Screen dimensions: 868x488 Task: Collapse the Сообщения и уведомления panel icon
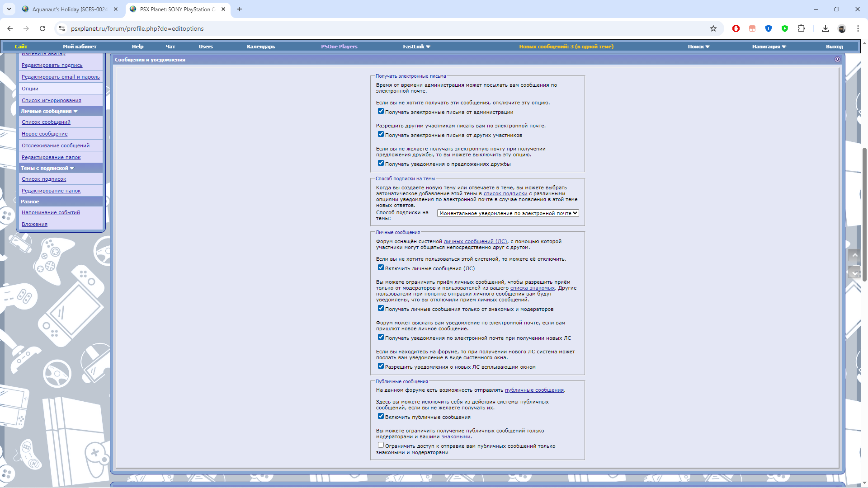click(837, 60)
